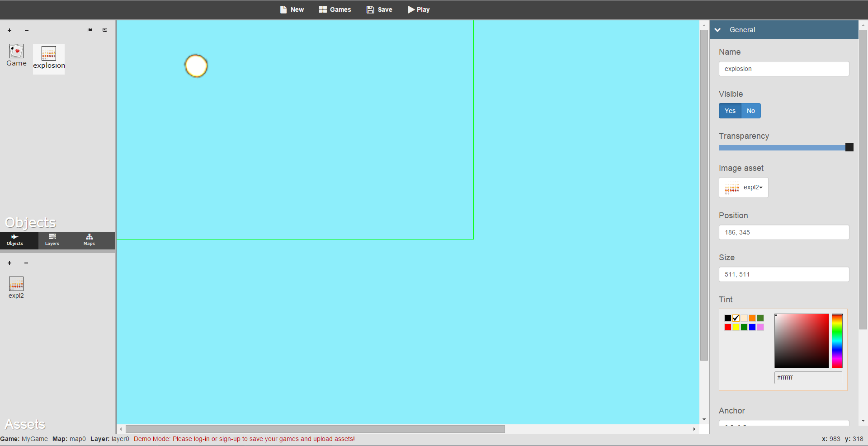Image resolution: width=868 pixels, height=446 pixels.
Task: Select the Game object icon
Action: 16,52
